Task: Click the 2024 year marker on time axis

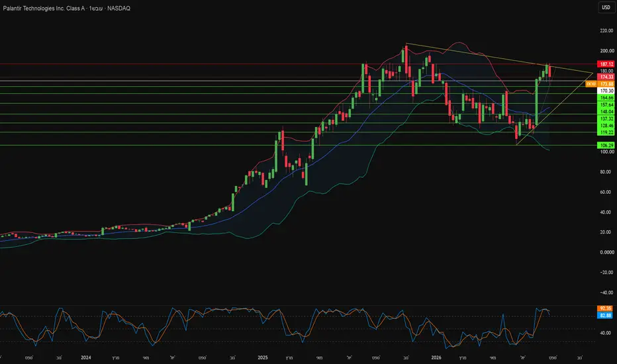Action: click(x=86, y=357)
